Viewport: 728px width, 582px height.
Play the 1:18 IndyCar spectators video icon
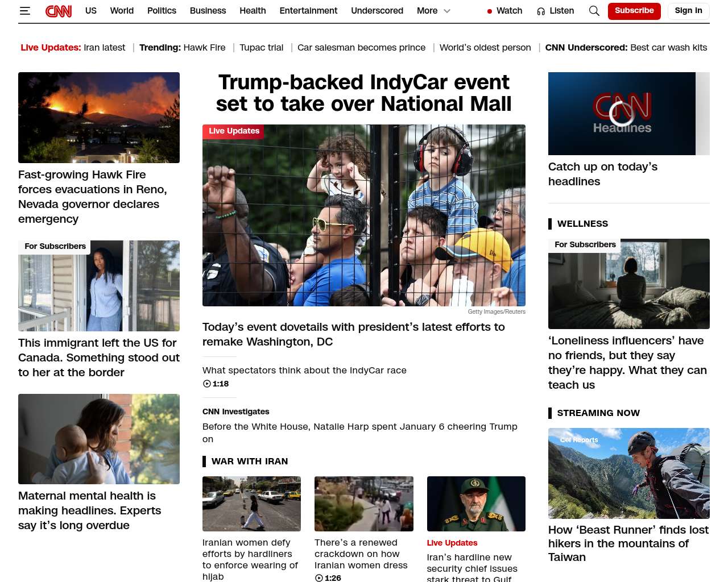tap(207, 384)
